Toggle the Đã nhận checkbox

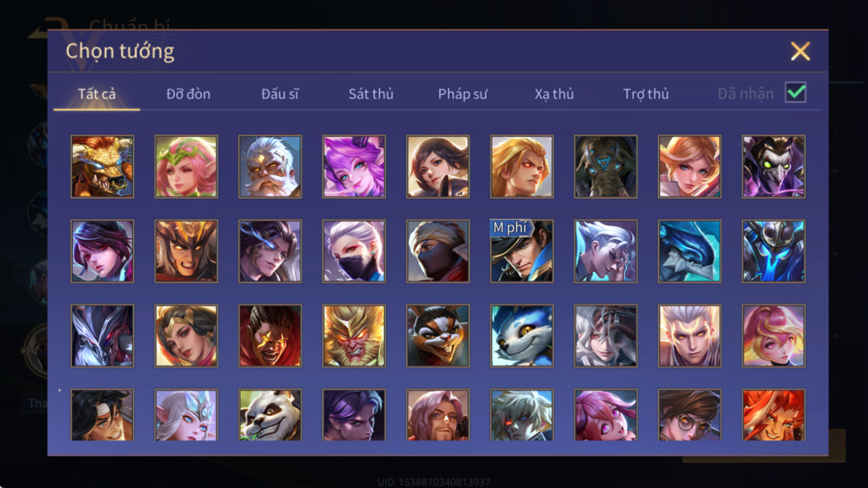(x=795, y=93)
